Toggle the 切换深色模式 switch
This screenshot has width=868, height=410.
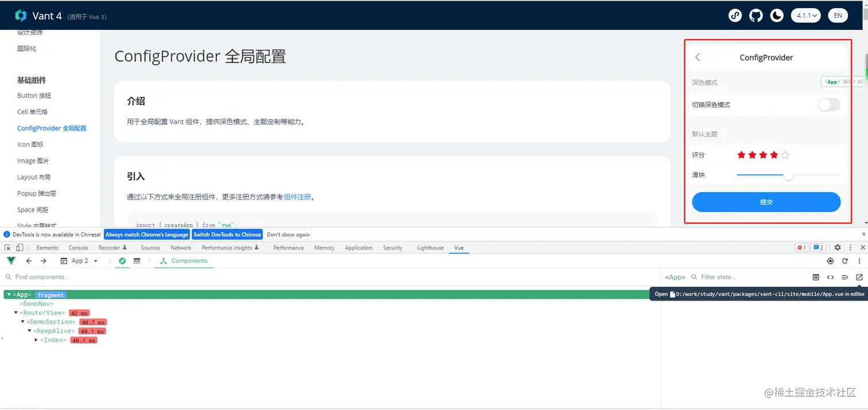(829, 104)
